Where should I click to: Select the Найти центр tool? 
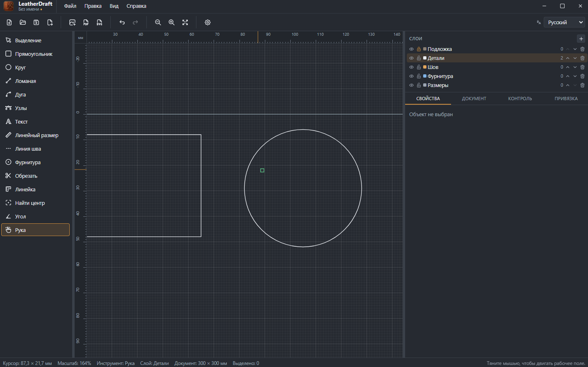(35, 203)
